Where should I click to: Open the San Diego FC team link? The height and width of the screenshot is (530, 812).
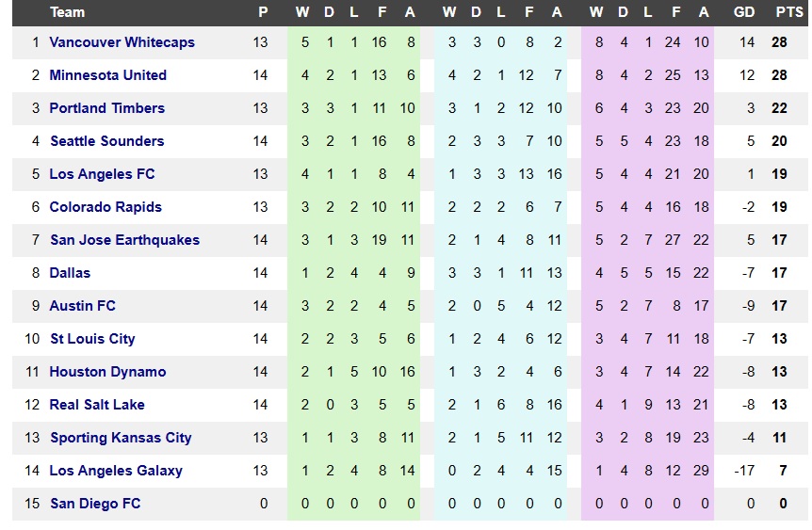[95, 504]
